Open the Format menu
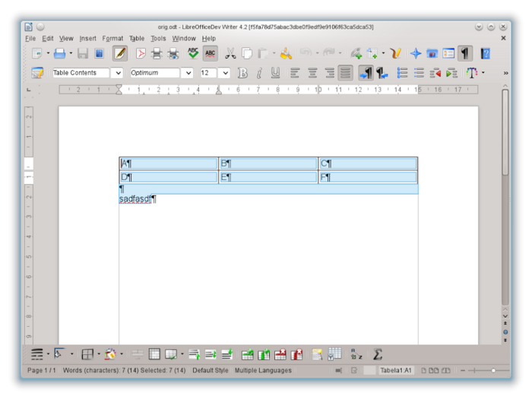This screenshot has width=532, height=399. [112, 38]
